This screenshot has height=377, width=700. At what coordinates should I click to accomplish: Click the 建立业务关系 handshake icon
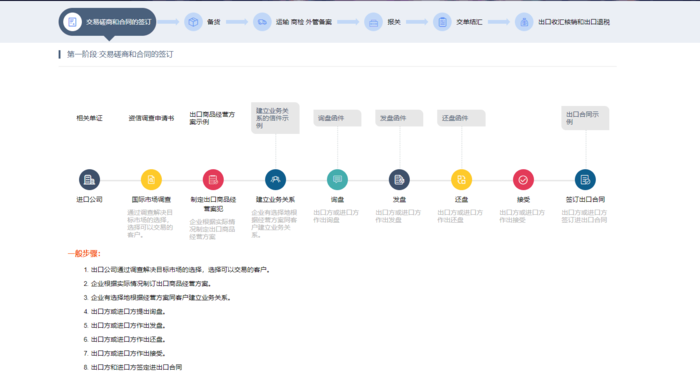click(275, 180)
